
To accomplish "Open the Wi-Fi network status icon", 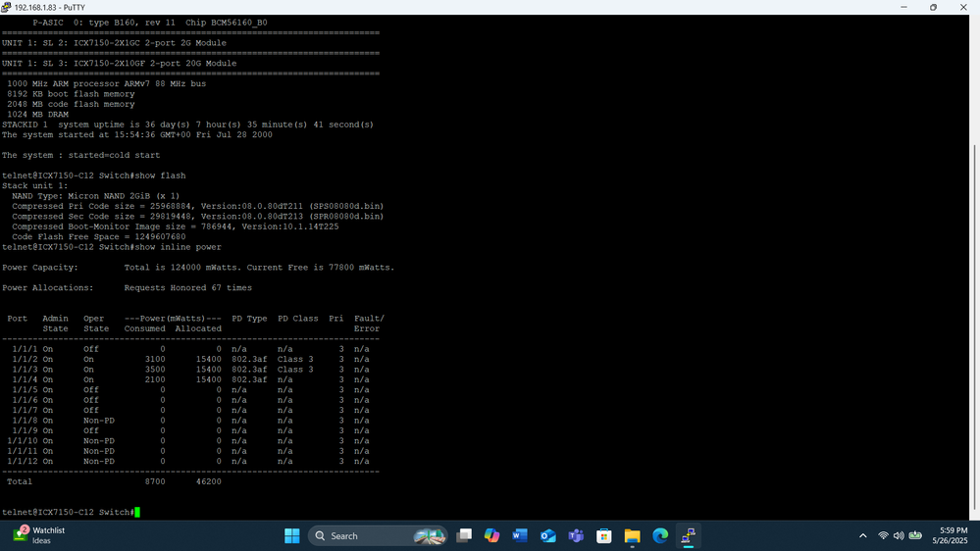I will click(x=883, y=536).
